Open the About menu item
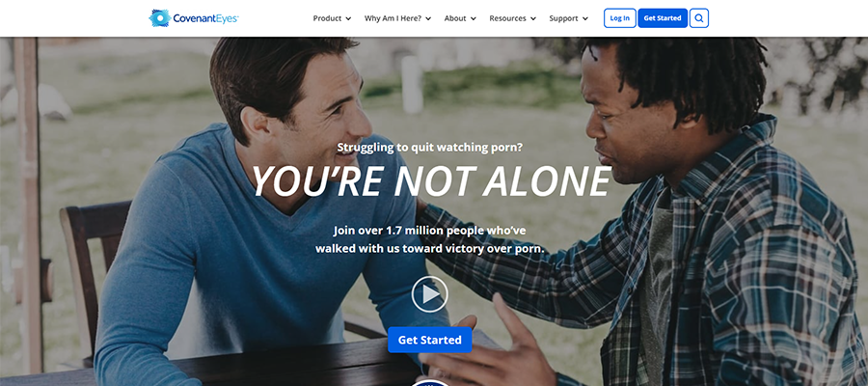Screen dimensions: 868x386 tap(455, 18)
